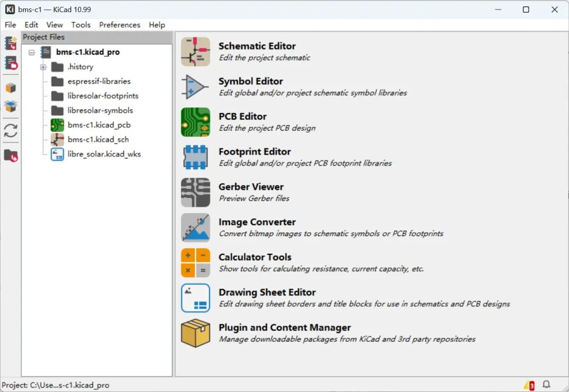Screen dimensions: 569x392
Task: Open the View menu
Action: click(54, 25)
